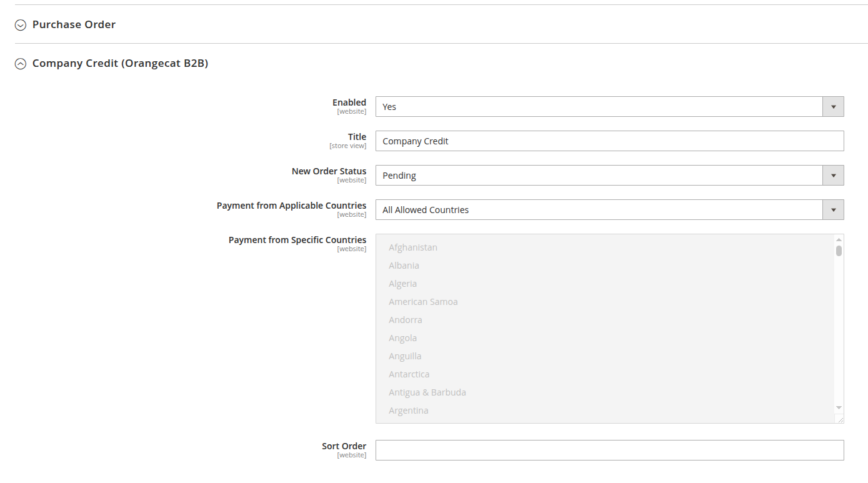This screenshot has height=483, width=868.
Task: Click the Purchase Order collapse chevron icon
Action: tap(20, 24)
